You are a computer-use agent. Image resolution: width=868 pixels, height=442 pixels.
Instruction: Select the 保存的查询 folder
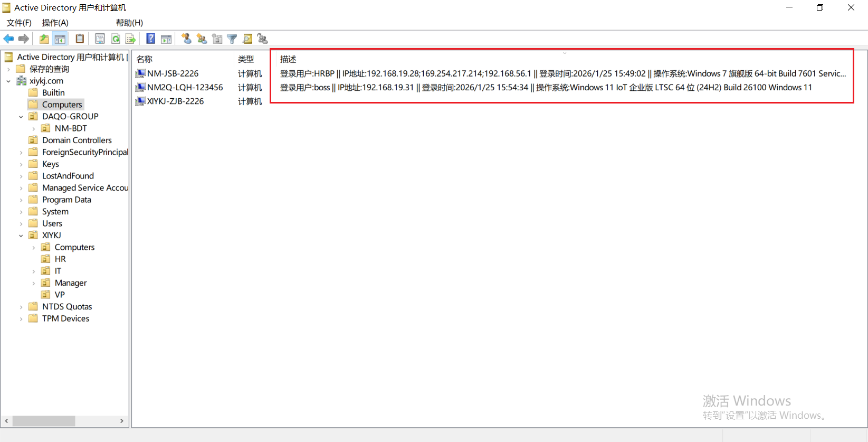point(49,69)
